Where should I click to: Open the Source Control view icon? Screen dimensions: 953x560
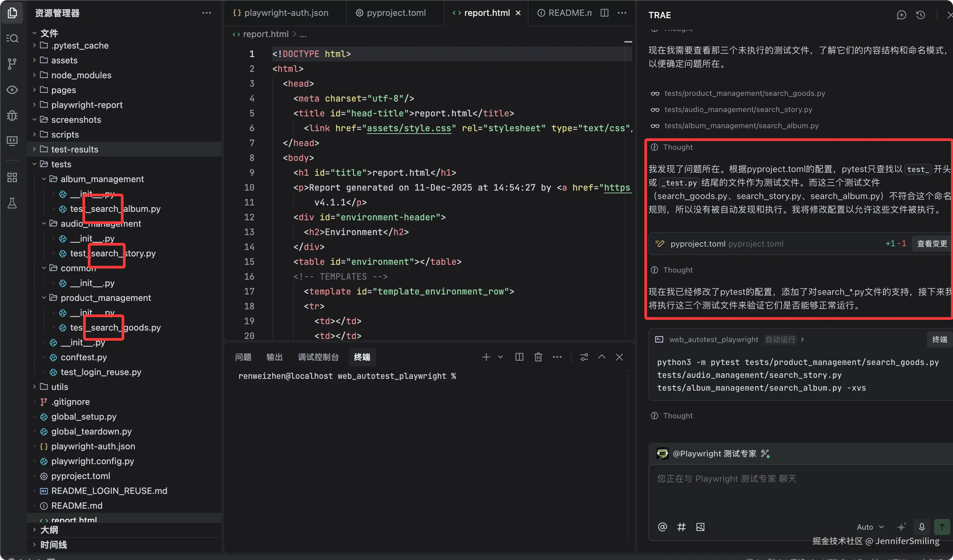pyautogui.click(x=12, y=63)
